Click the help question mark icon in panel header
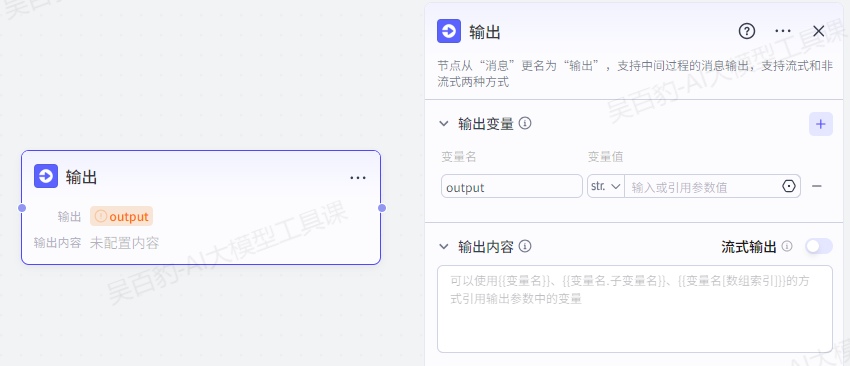 (746, 31)
